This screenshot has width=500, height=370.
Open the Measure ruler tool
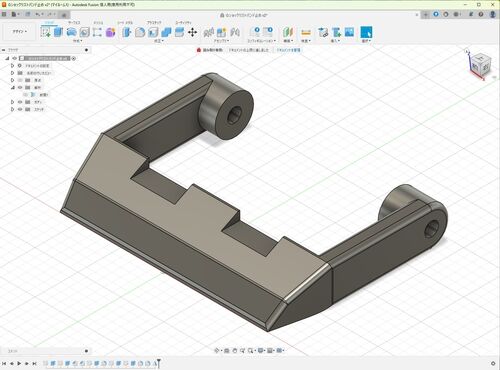[x=306, y=32]
